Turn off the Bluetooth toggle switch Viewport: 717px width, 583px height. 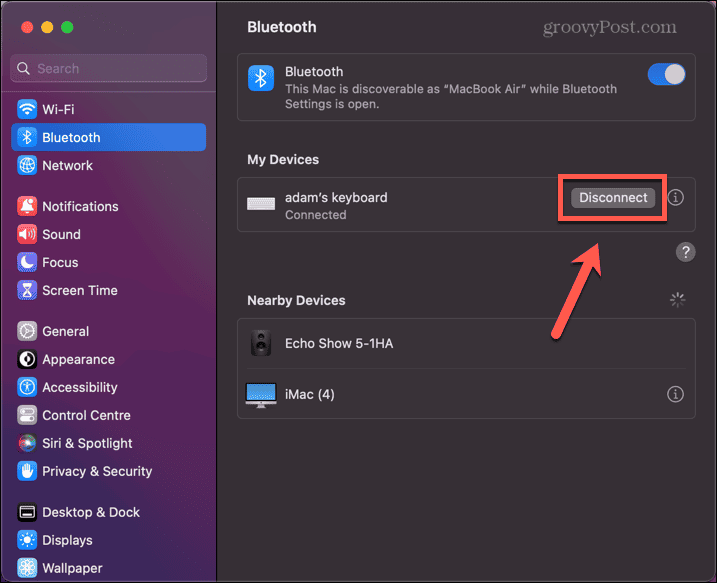click(x=666, y=74)
